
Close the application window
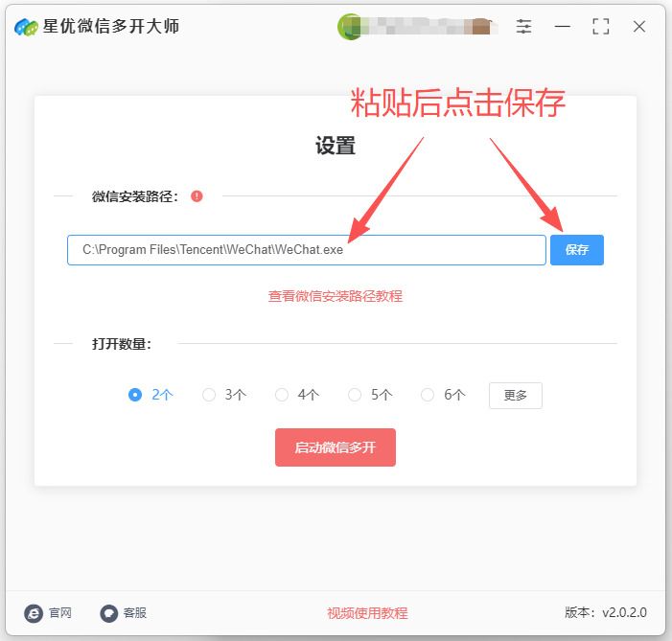(639, 27)
